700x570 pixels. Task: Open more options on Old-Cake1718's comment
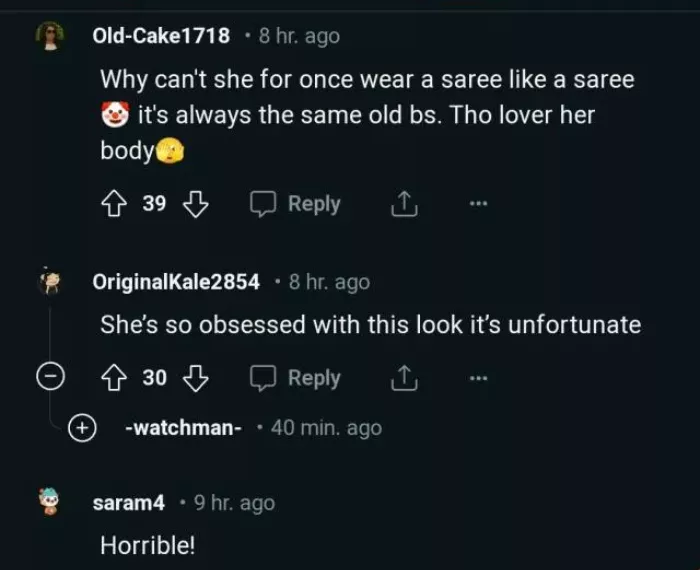pos(479,204)
